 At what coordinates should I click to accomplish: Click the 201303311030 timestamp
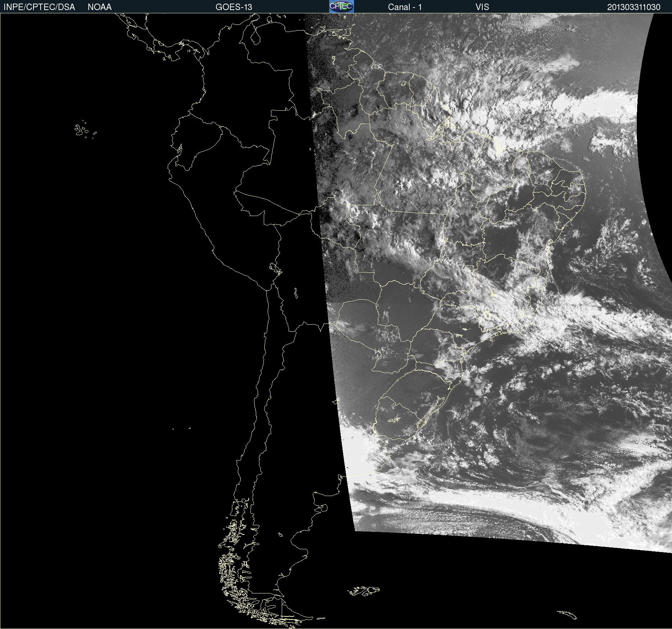[634, 7]
